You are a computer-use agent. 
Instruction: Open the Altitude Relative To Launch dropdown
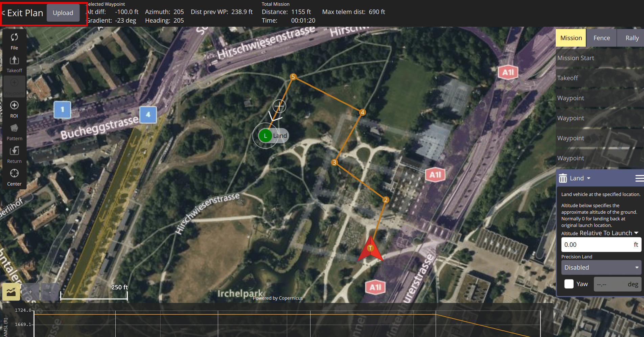(608, 233)
